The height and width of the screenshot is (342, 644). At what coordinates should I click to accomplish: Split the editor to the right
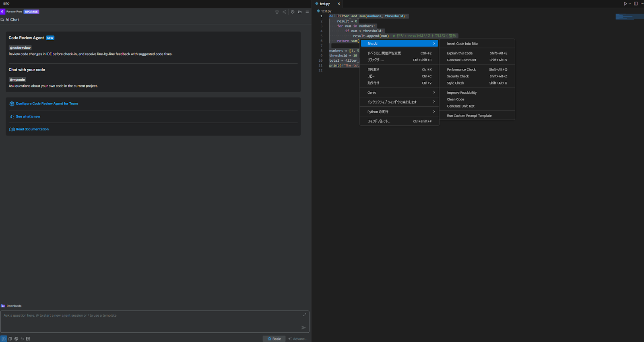pos(636,4)
